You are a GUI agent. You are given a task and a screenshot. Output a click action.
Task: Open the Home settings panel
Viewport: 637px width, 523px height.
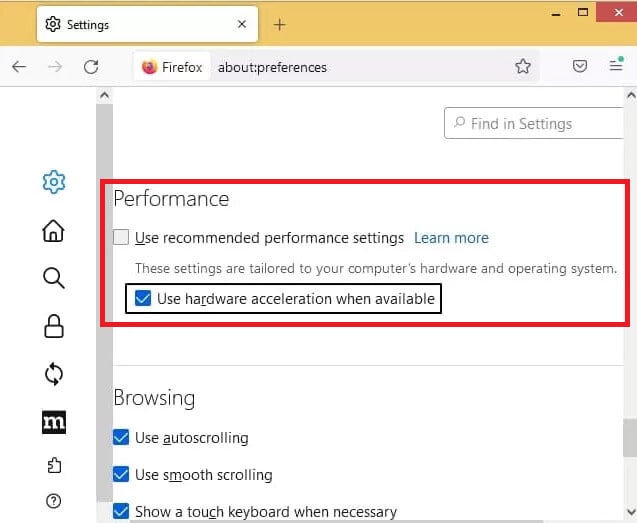pos(54,231)
